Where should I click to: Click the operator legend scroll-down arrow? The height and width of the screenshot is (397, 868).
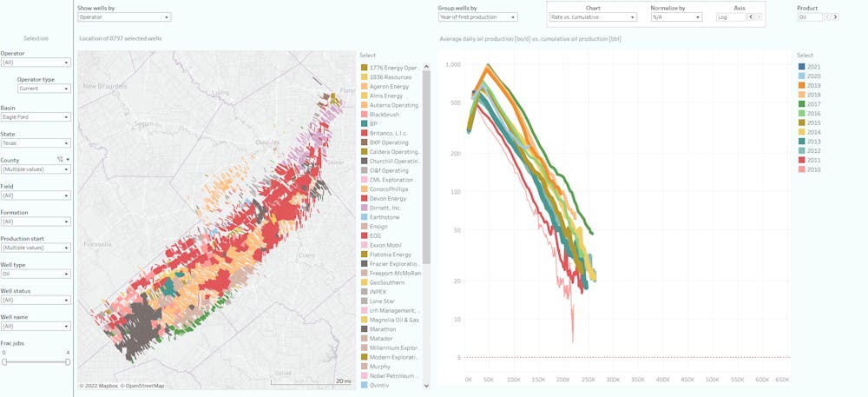(426, 386)
